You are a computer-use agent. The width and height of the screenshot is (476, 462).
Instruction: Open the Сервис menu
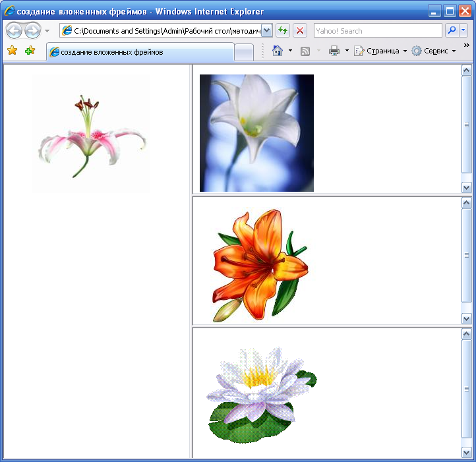point(434,51)
